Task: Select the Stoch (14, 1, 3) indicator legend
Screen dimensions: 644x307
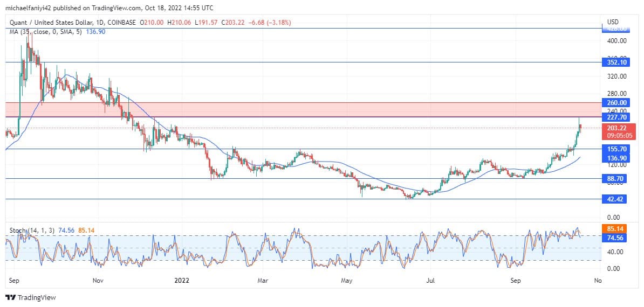Action: (31, 231)
